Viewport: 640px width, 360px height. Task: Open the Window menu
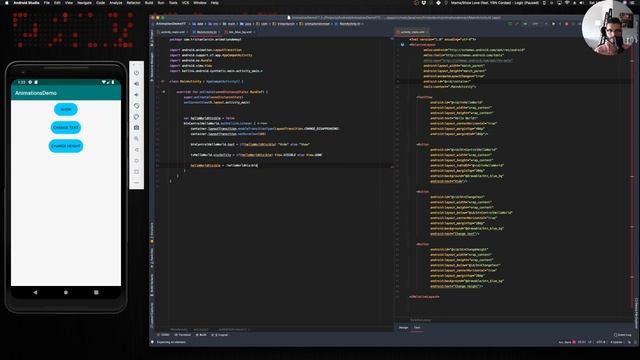click(200, 3)
